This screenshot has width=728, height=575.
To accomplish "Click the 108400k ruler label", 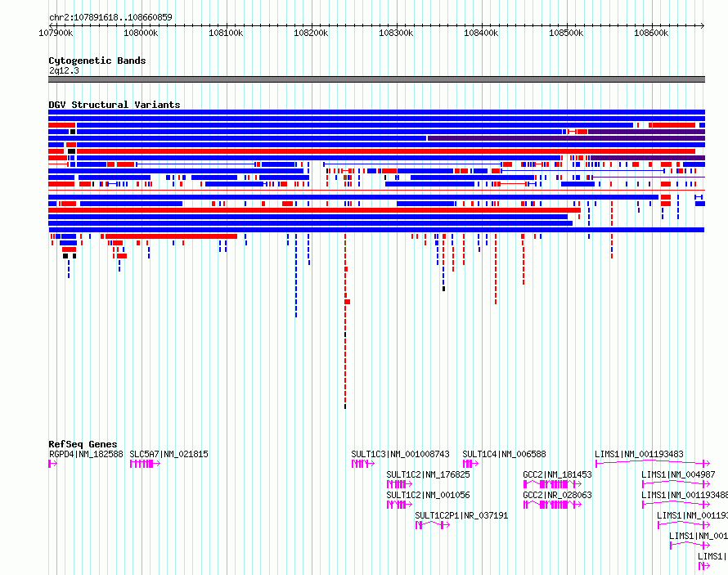I will click(x=481, y=33).
